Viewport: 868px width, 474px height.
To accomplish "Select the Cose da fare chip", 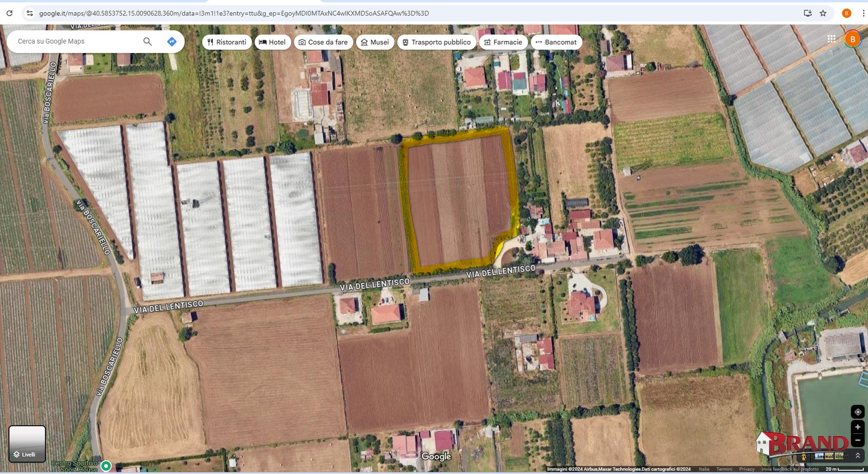I will 323,42.
